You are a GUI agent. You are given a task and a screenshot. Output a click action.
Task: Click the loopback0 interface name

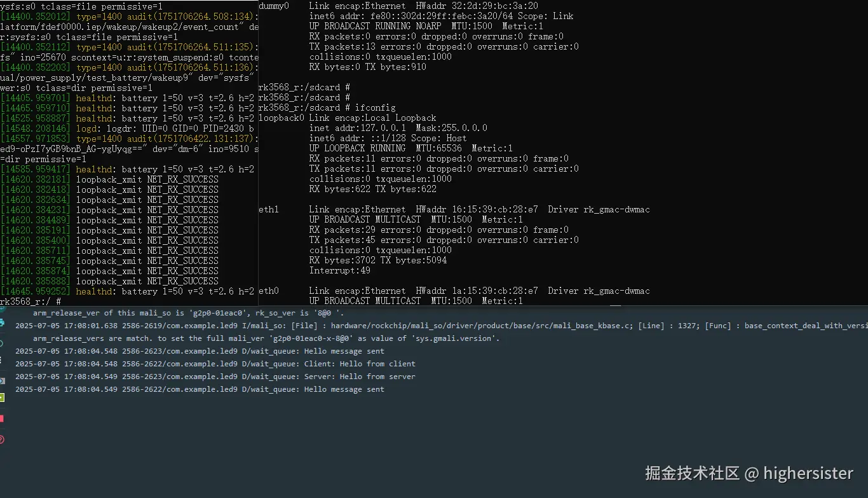pos(281,118)
